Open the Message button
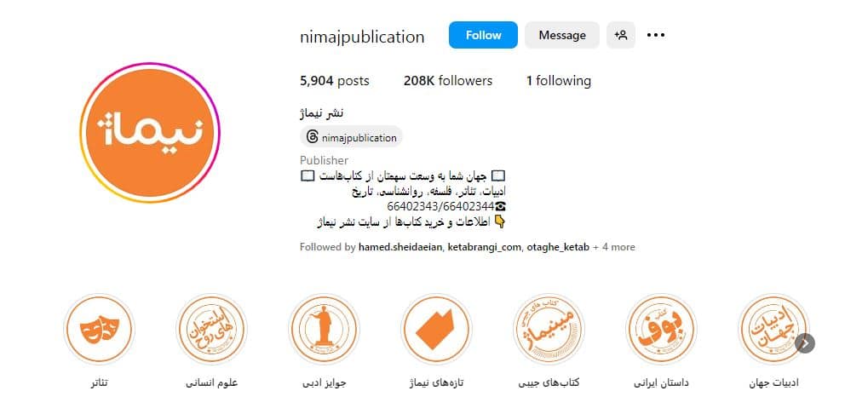The image size is (868, 414). (562, 35)
